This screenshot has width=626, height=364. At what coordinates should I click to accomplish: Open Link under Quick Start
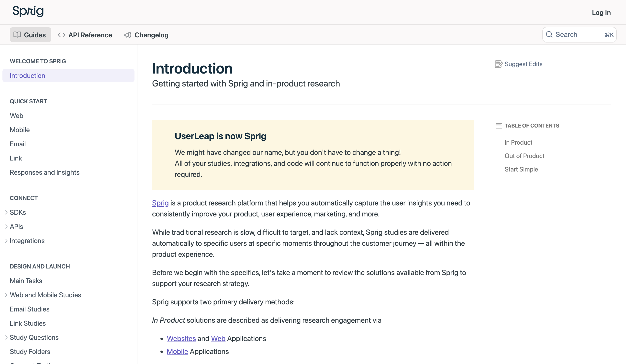click(x=16, y=158)
